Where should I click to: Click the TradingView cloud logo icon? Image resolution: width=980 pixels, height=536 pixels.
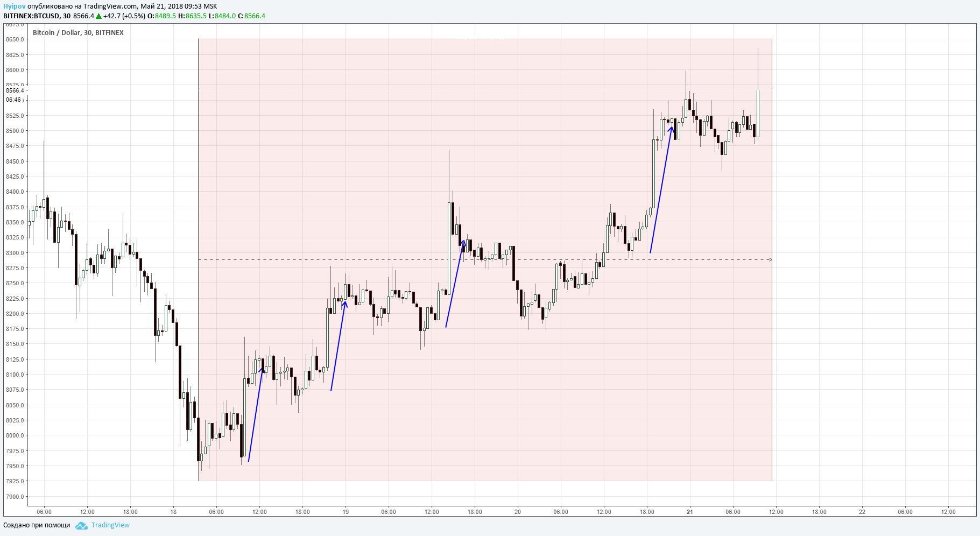click(x=82, y=526)
